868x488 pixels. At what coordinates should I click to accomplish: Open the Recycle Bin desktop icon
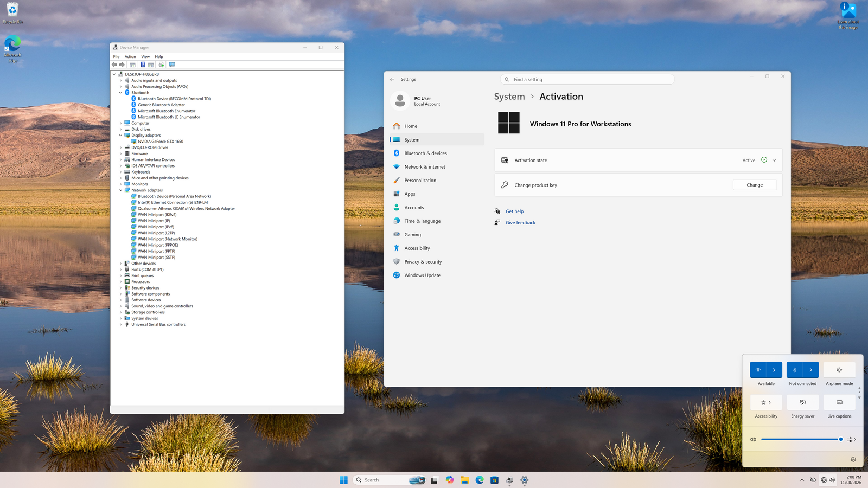(12, 13)
